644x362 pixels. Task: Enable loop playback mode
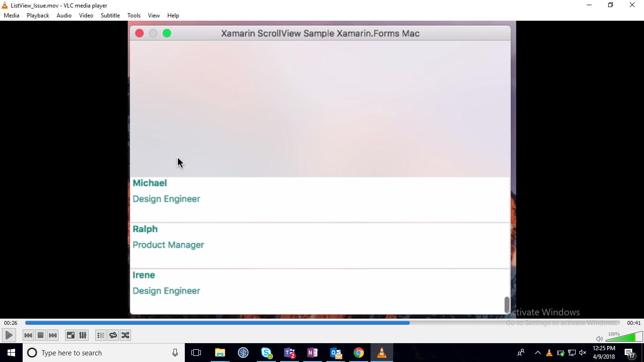coord(113,335)
